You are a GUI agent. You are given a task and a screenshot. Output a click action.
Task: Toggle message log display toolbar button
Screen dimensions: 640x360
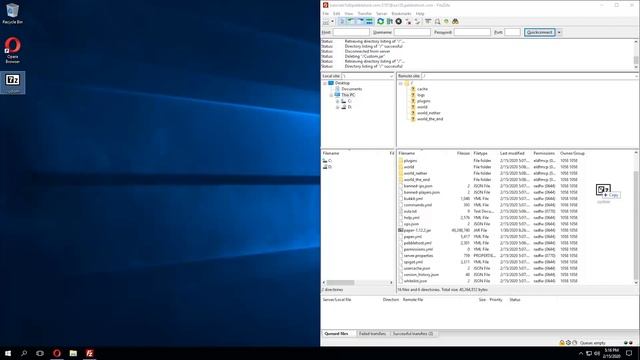[342, 22]
